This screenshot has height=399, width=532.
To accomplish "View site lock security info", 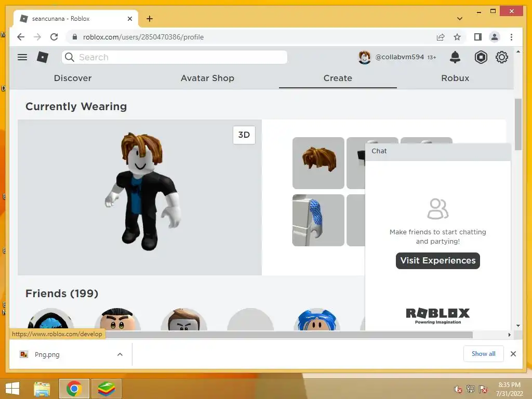I will [x=75, y=37].
